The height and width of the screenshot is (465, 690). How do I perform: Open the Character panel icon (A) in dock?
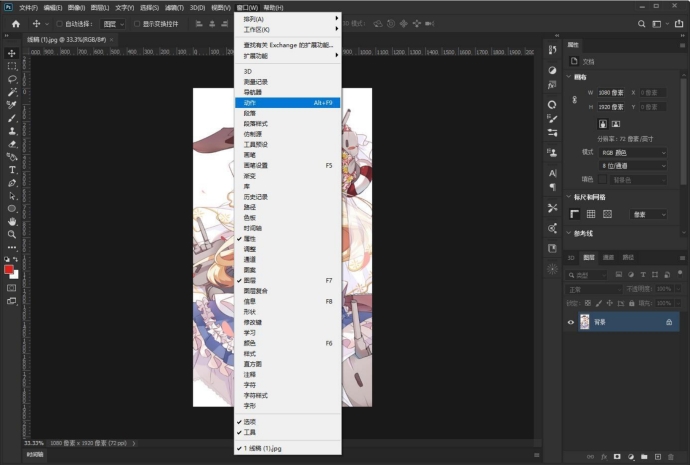click(552, 173)
